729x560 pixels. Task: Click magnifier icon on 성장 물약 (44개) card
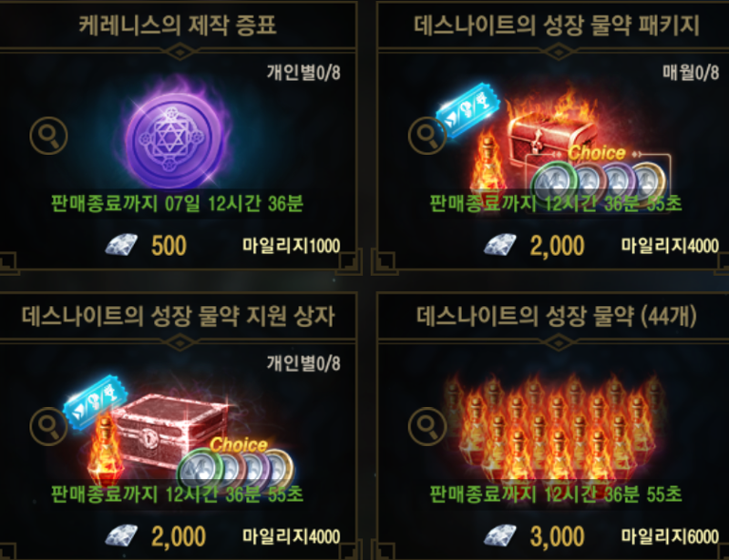427,427
